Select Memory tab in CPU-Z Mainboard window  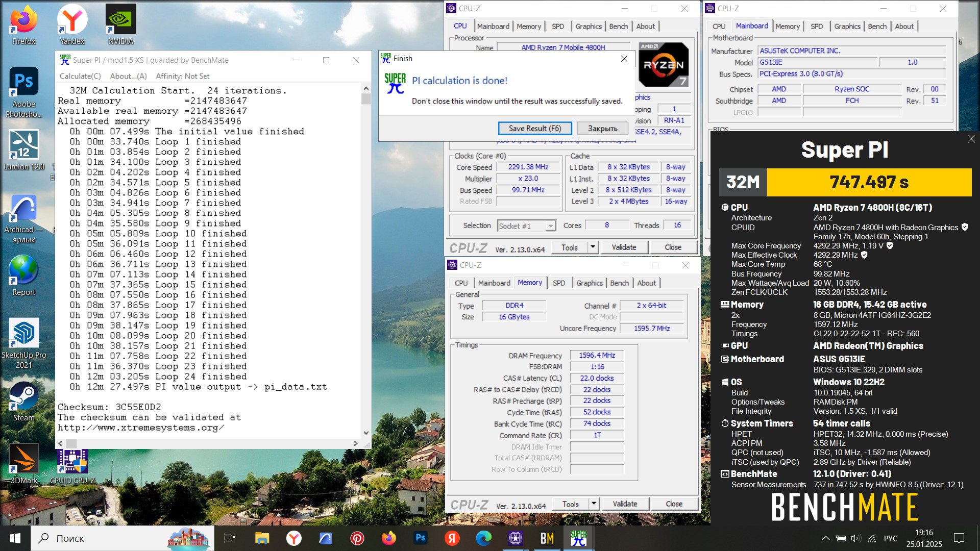click(788, 27)
